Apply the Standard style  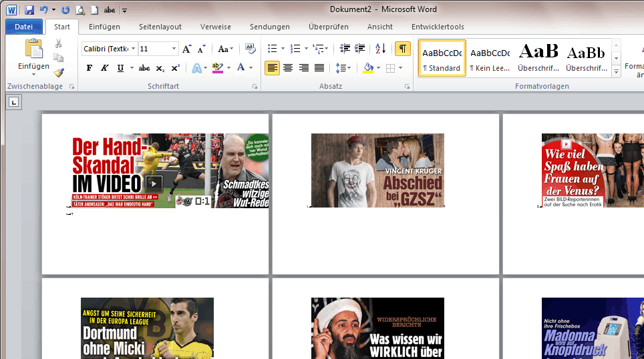pyautogui.click(x=442, y=58)
